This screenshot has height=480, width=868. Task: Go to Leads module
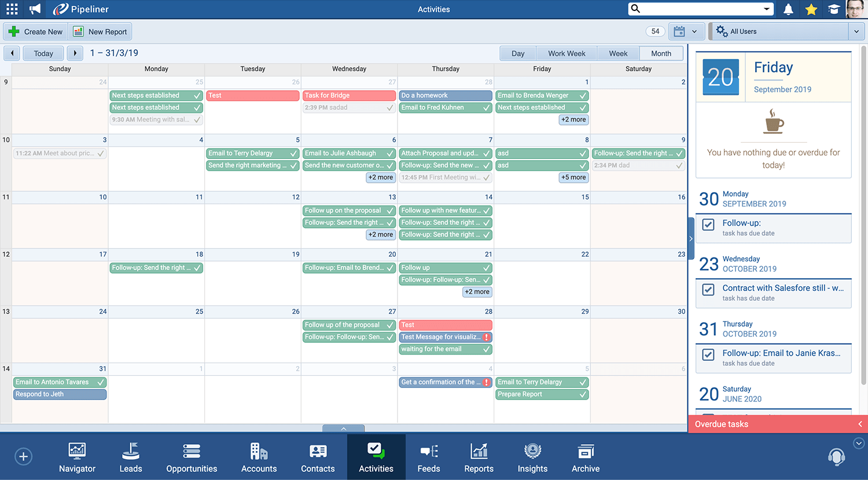(131, 457)
